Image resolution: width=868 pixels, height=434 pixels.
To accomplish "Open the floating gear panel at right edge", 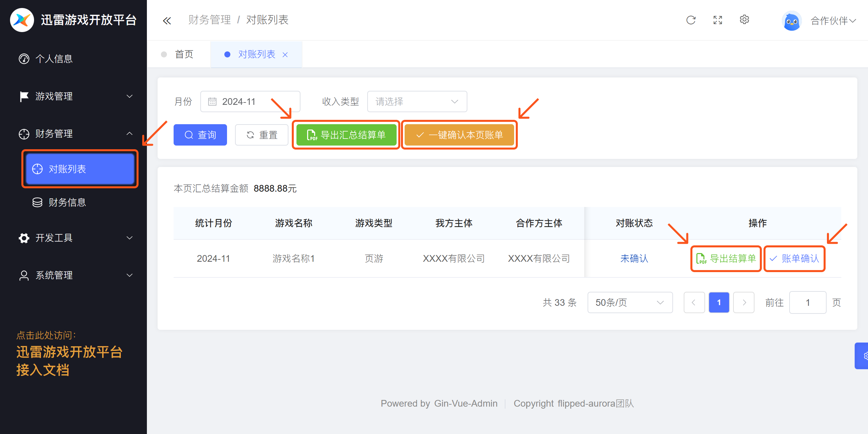I will click(862, 356).
